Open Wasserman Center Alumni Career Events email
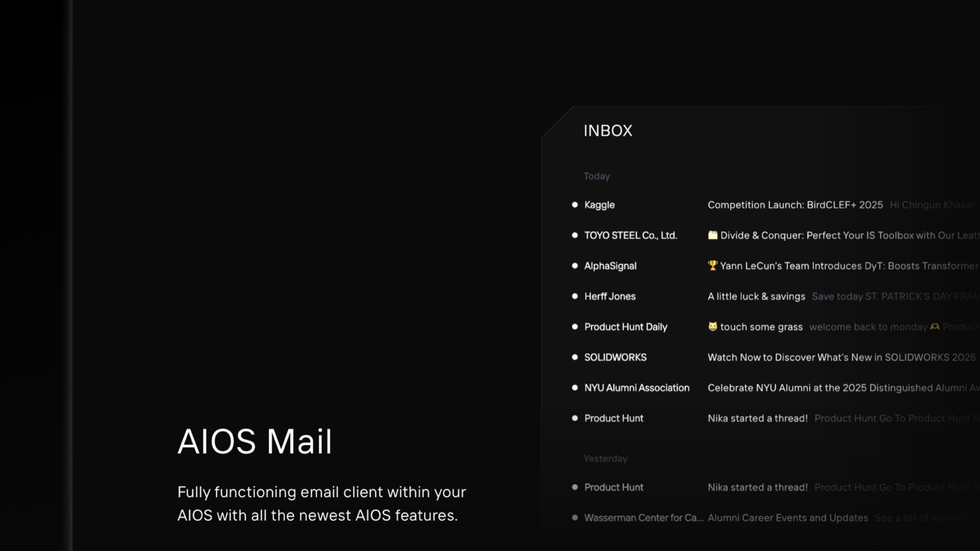980x551 pixels. point(788,518)
